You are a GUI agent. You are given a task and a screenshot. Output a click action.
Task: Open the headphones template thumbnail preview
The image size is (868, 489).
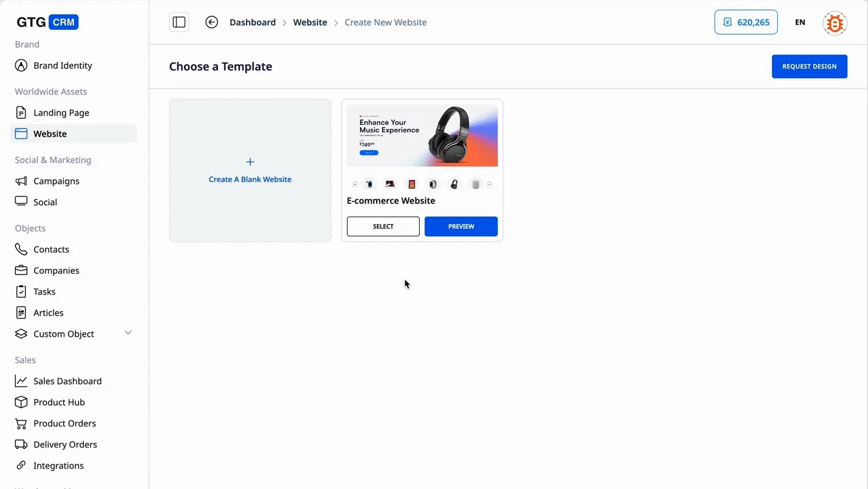pyautogui.click(x=422, y=135)
